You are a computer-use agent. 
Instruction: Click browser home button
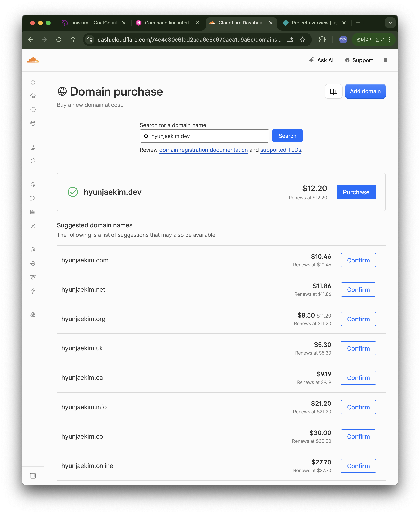pos(73,40)
